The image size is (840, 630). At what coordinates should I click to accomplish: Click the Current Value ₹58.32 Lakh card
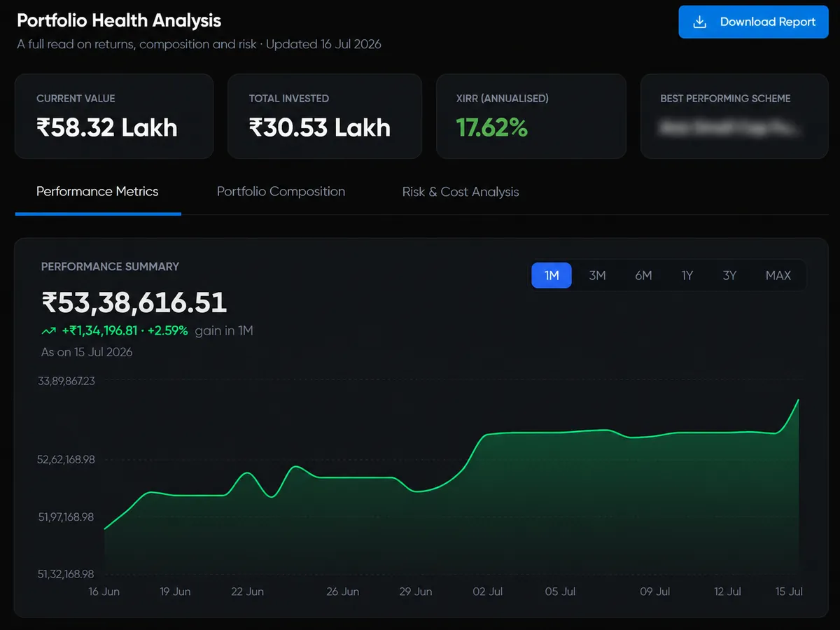(114, 116)
